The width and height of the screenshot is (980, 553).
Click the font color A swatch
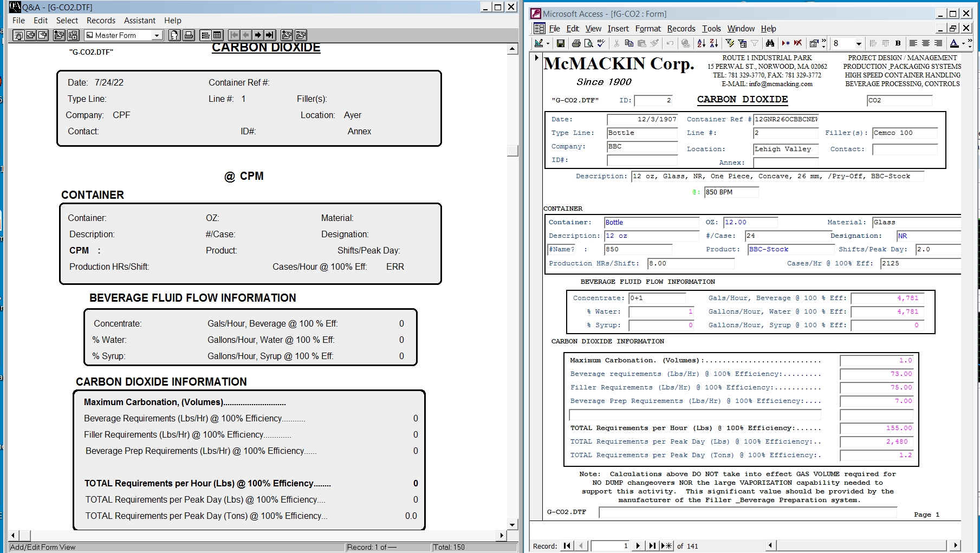click(955, 43)
